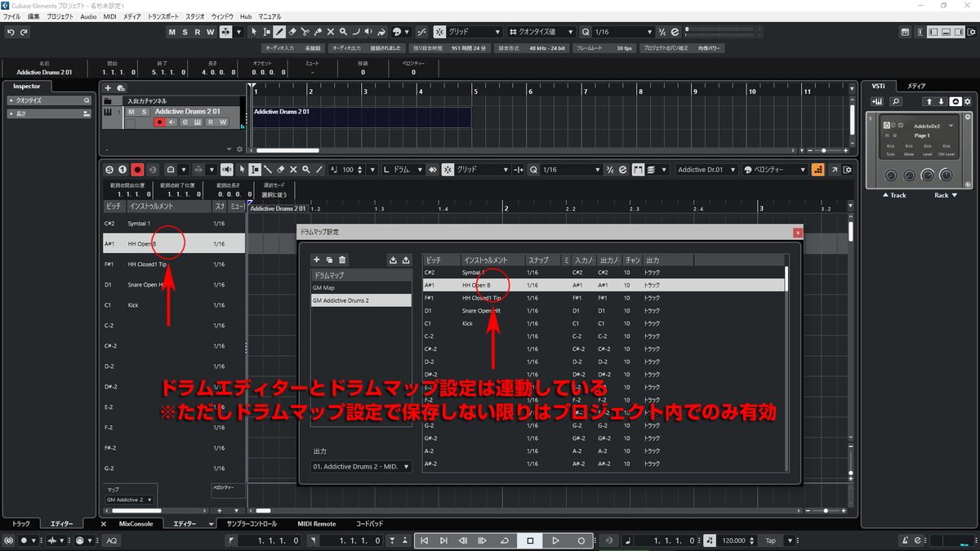Viewport: 980px width, 551px height.
Task: Select the Mute X tool in the main toolbar
Action: pyautogui.click(x=330, y=32)
